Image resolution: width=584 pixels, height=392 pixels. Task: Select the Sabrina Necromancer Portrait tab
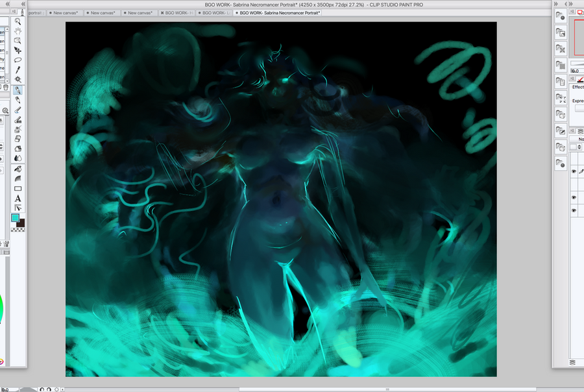(x=278, y=13)
